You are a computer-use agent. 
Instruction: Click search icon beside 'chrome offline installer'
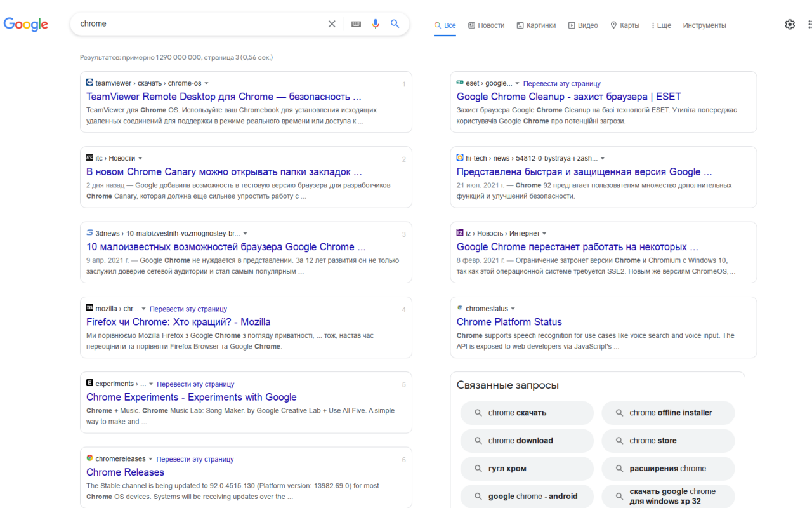(620, 413)
